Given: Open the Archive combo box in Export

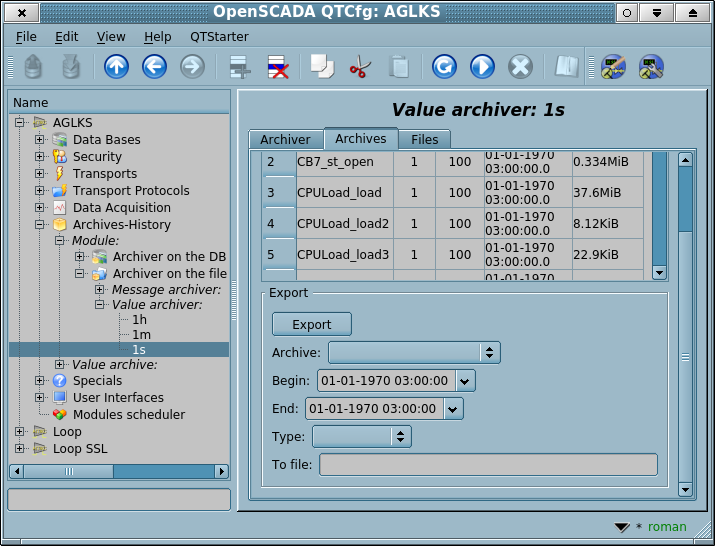Looking at the screenshot, I should pos(414,352).
